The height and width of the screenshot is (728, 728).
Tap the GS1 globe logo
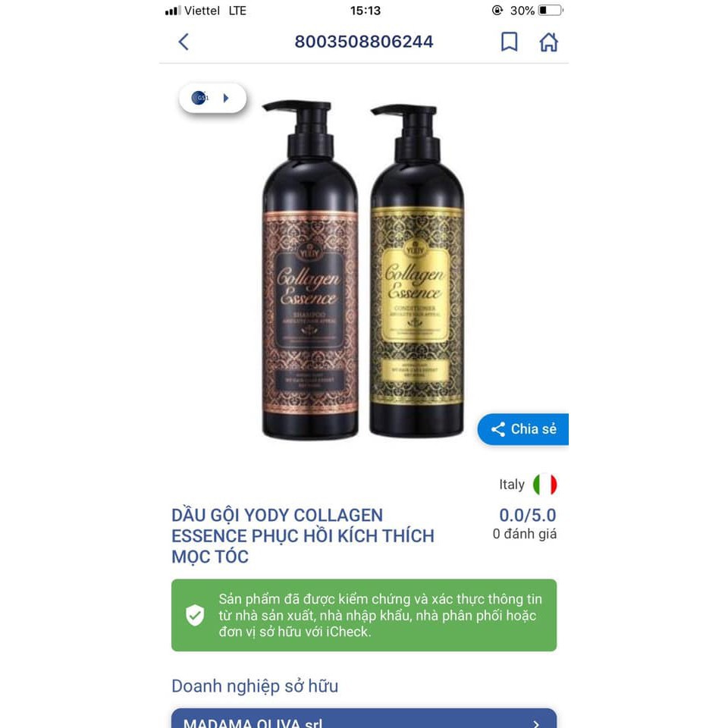(x=200, y=98)
